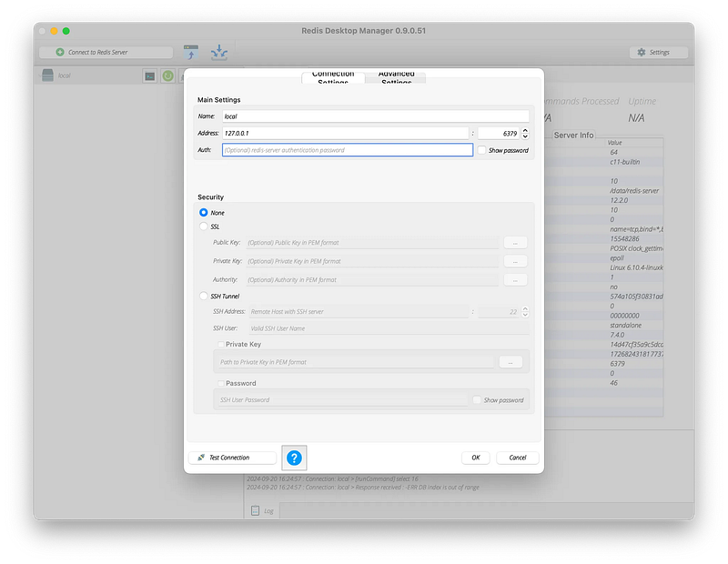The height and width of the screenshot is (564, 728).
Task: Click the connection Name input field
Action: click(x=376, y=116)
